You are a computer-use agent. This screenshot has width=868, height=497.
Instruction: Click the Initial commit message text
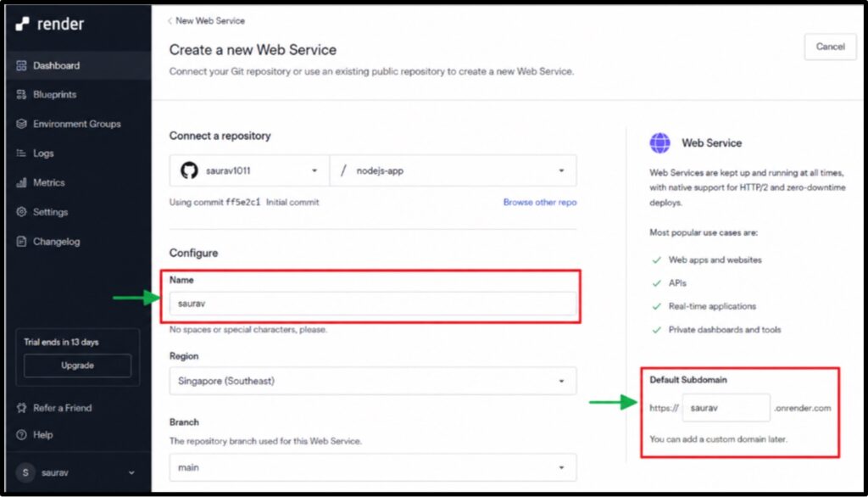(292, 202)
